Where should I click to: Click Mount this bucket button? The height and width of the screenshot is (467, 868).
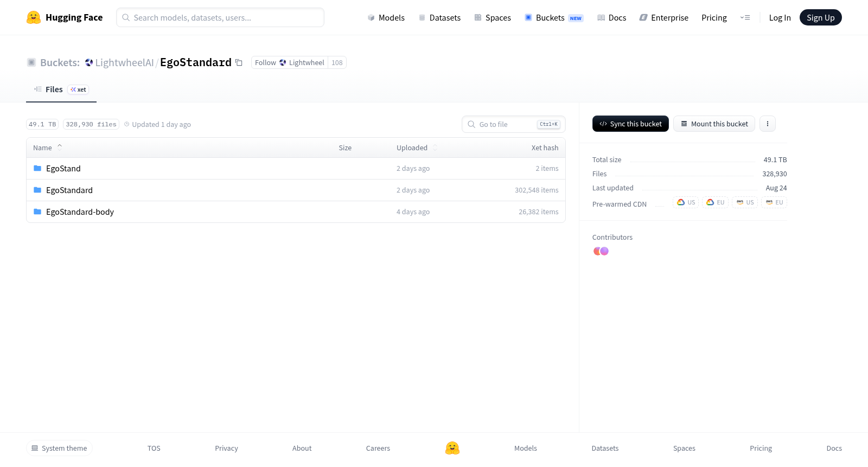pyautogui.click(x=714, y=124)
